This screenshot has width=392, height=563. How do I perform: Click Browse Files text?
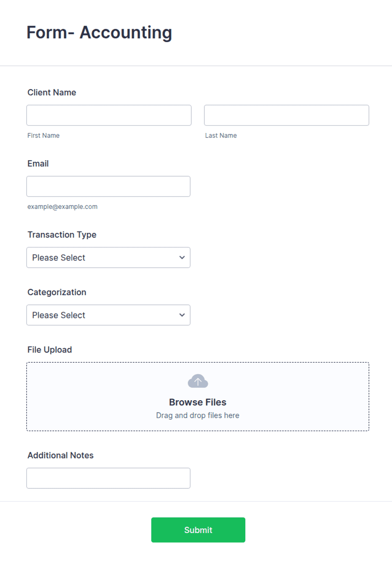coord(198,402)
